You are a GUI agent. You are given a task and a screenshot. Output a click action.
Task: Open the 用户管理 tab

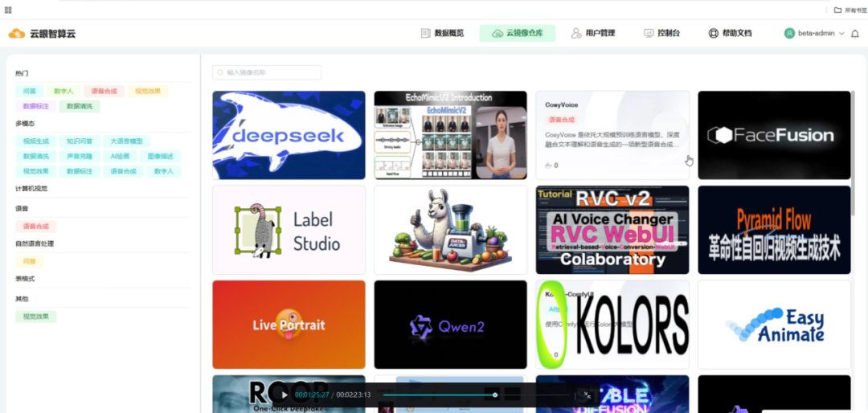point(593,33)
